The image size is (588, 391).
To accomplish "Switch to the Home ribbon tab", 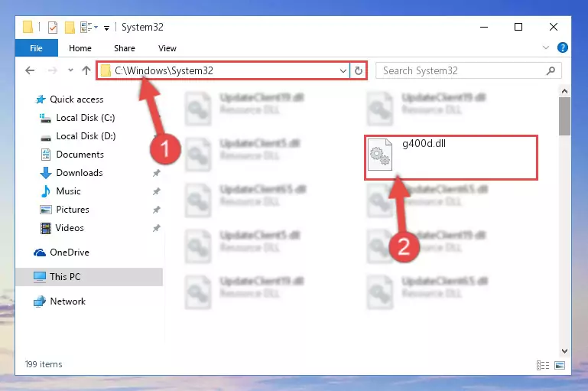I will pyautogui.click(x=80, y=48).
